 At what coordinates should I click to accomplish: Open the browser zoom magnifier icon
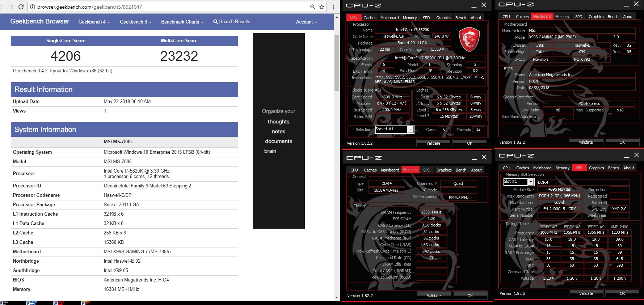(x=312, y=7)
